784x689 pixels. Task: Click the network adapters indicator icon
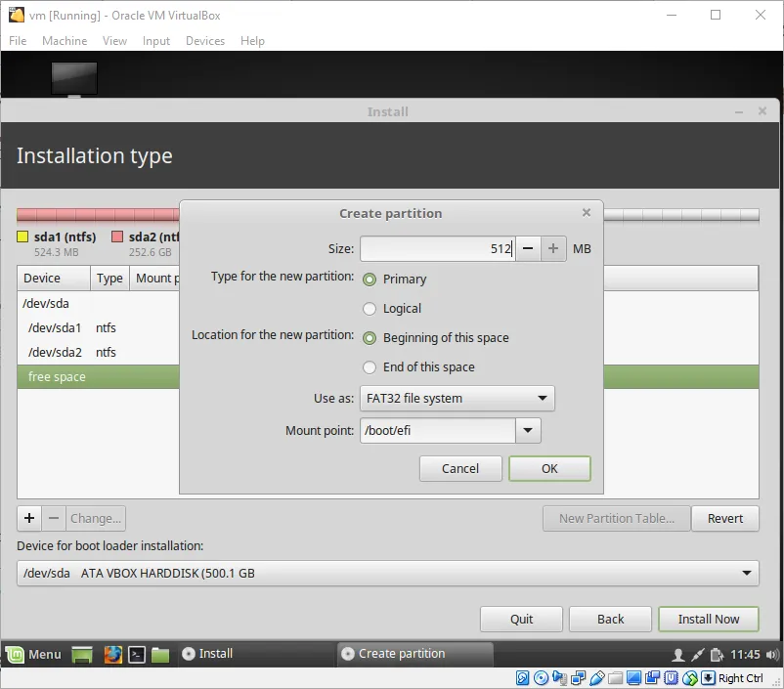click(579, 678)
